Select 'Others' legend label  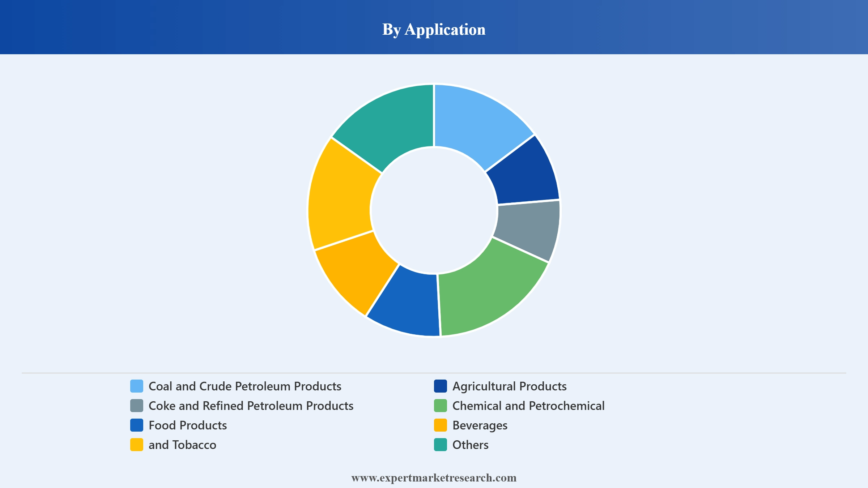[x=471, y=445]
